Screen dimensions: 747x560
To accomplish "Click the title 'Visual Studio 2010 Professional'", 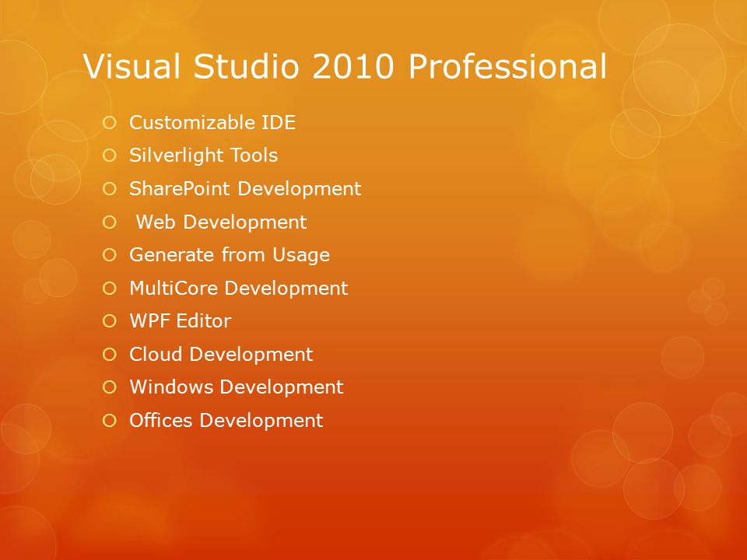I will pos(345,66).
